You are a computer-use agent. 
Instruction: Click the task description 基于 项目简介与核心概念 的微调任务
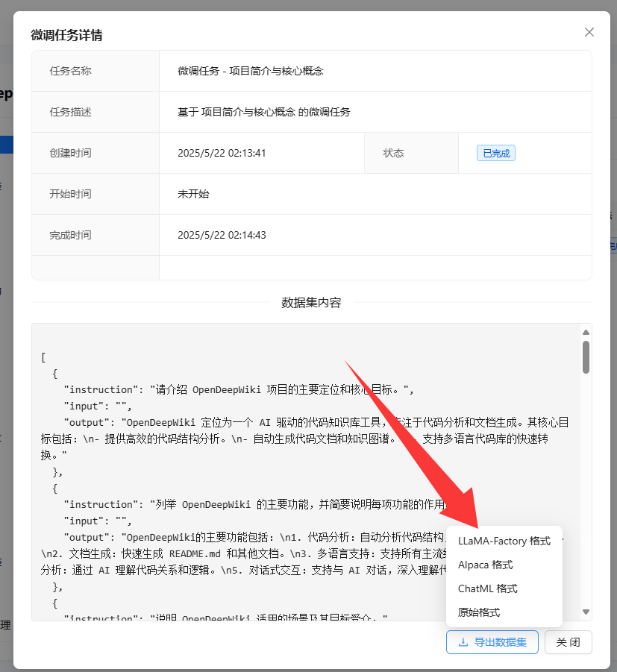tap(263, 113)
